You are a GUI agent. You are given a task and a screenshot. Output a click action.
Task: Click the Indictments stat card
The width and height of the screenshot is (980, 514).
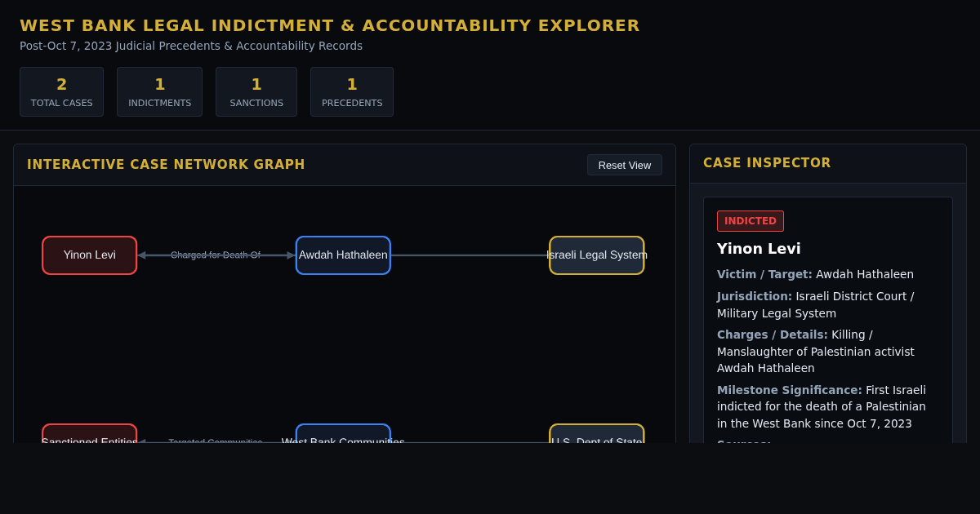(160, 91)
